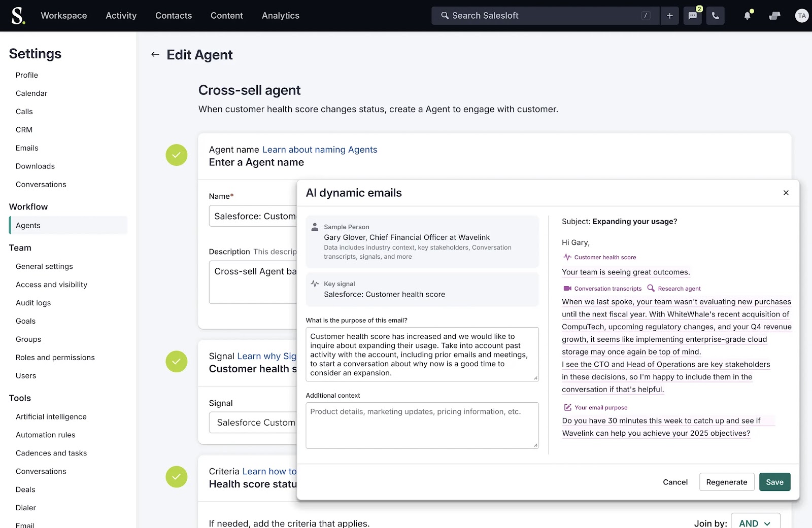This screenshot has width=812, height=528.
Task: Open Conversations under personal settings
Action: tap(41, 185)
